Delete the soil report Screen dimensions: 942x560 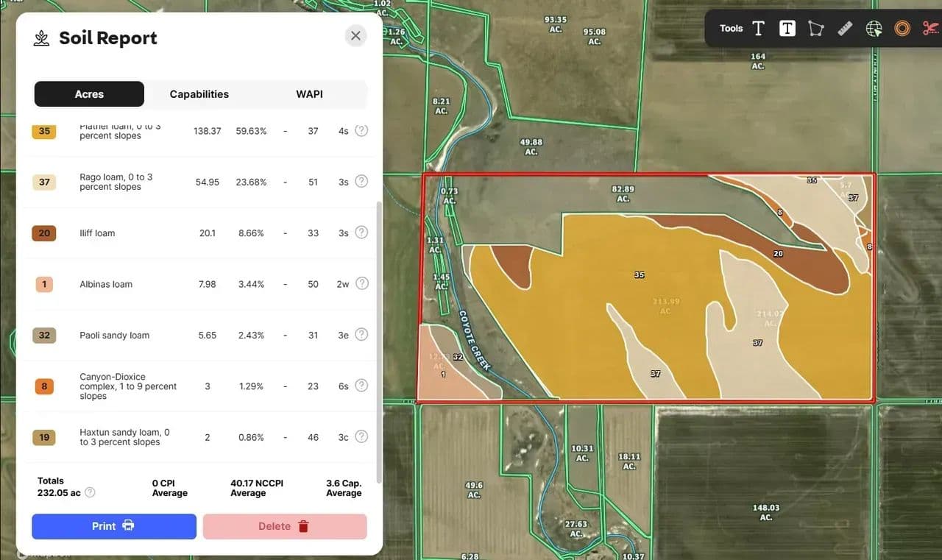(284, 526)
